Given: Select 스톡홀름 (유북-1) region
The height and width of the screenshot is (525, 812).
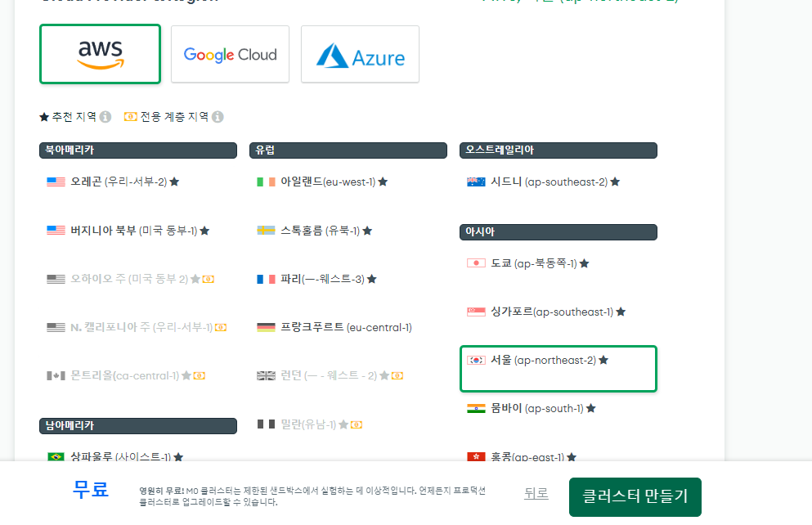Looking at the screenshot, I should pyautogui.click(x=314, y=231).
